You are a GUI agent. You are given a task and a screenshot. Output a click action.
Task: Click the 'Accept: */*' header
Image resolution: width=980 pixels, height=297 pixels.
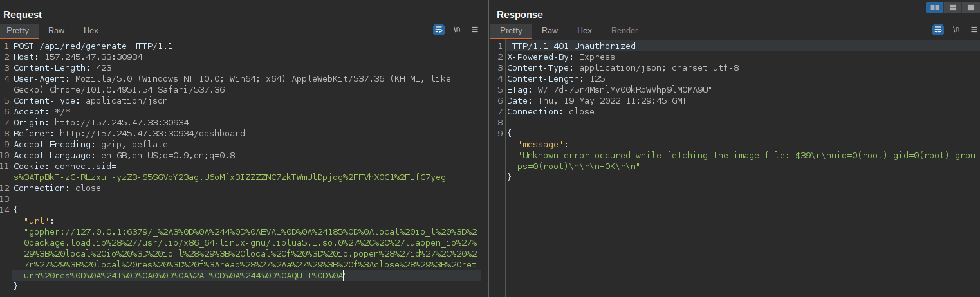coord(42,112)
